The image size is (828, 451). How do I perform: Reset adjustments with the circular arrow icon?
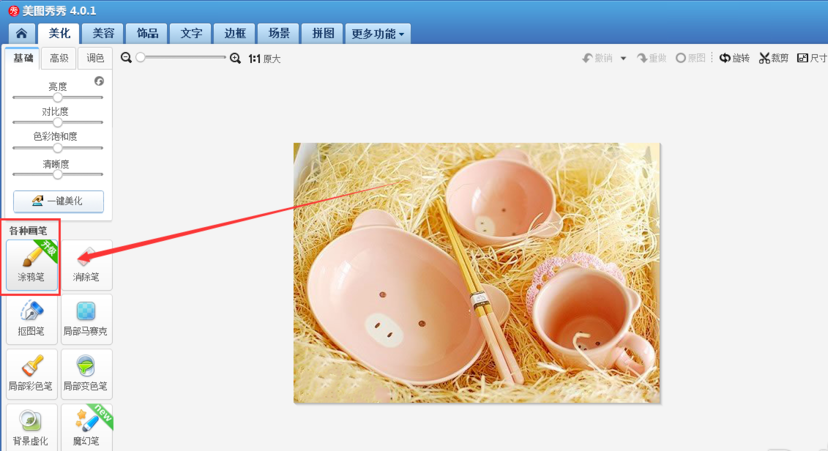pos(99,81)
